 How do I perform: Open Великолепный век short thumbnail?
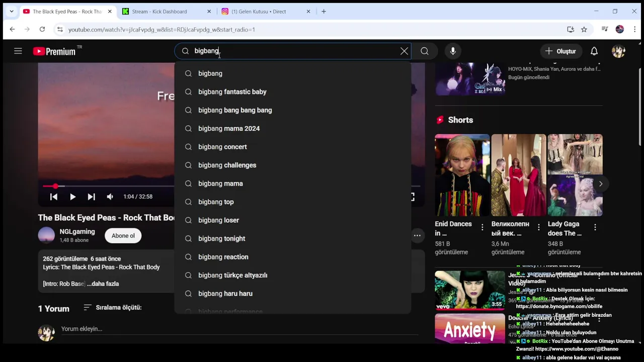point(518,175)
